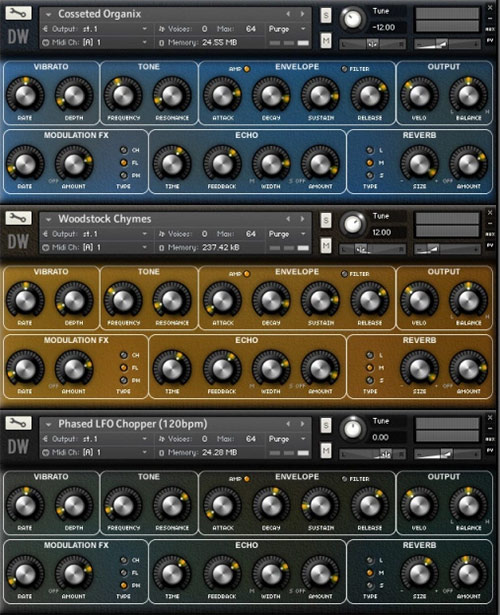
Task: Open Purge menu of Phased LFO Chopper
Action: pyautogui.click(x=287, y=439)
